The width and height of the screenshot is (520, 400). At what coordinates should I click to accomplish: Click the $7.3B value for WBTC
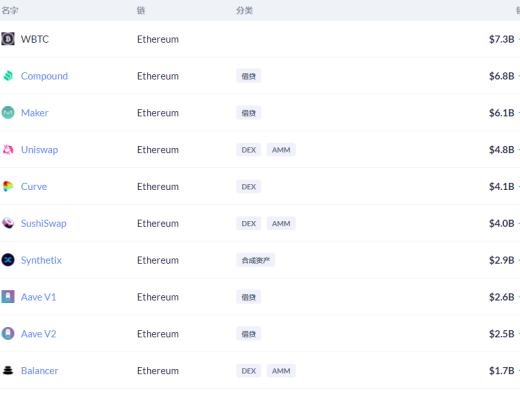[x=502, y=39]
